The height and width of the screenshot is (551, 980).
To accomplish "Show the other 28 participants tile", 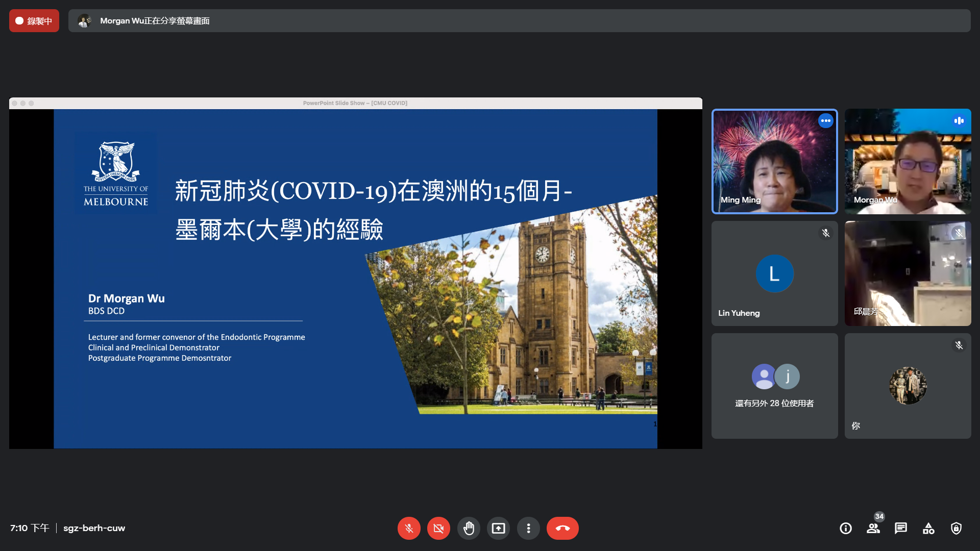I will point(775,386).
